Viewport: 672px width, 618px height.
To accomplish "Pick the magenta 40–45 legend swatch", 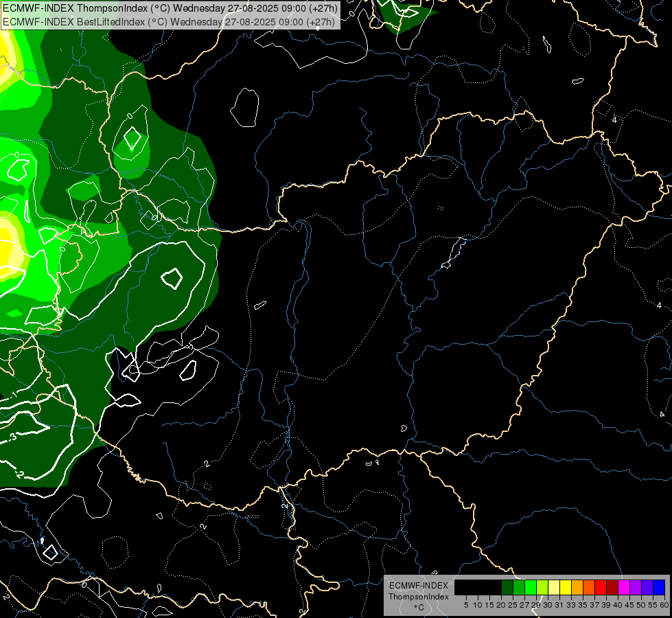I will tap(624, 587).
